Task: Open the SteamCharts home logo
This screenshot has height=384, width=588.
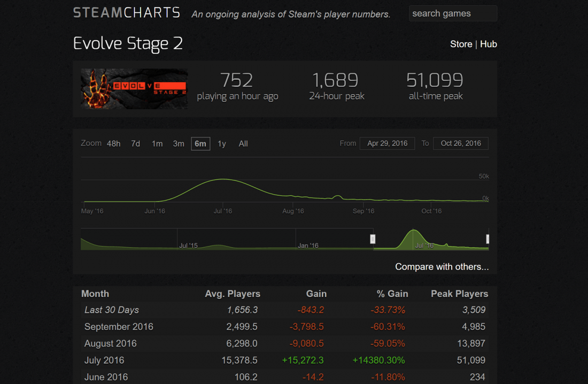Action: (x=127, y=13)
